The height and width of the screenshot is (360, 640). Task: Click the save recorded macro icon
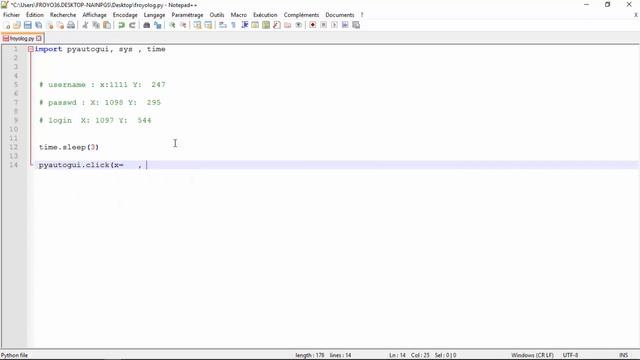click(356, 25)
